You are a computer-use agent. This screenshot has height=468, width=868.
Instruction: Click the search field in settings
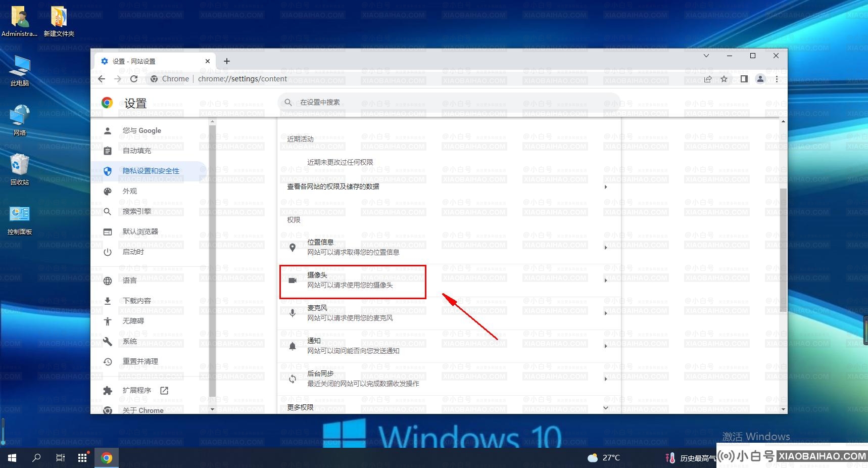(449, 102)
